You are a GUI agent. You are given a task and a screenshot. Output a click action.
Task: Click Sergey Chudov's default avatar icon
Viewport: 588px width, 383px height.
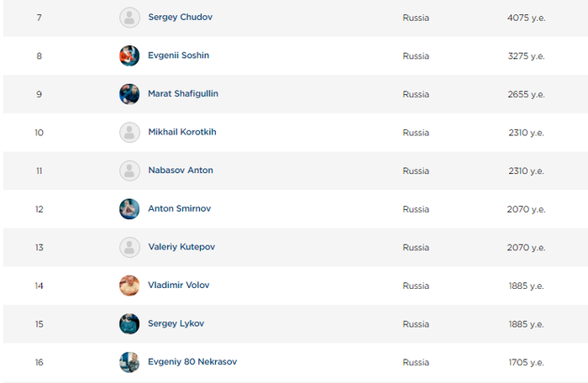pyautogui.click(x=129, y=18)
